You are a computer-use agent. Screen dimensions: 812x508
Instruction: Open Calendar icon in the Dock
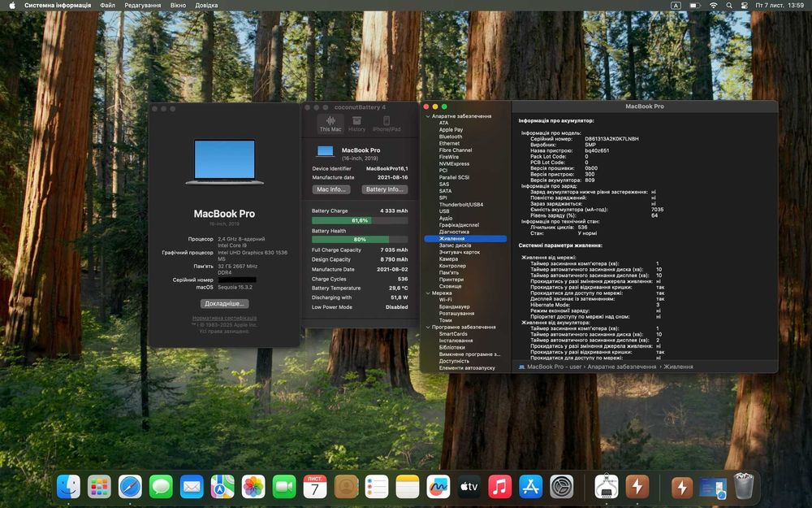(315, 487)
